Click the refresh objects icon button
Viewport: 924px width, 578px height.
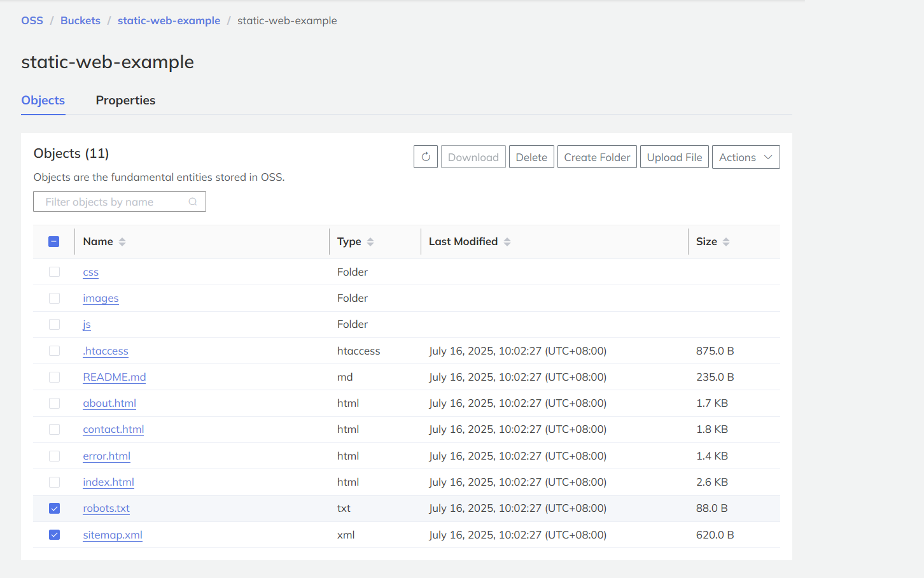coord(426,157)
